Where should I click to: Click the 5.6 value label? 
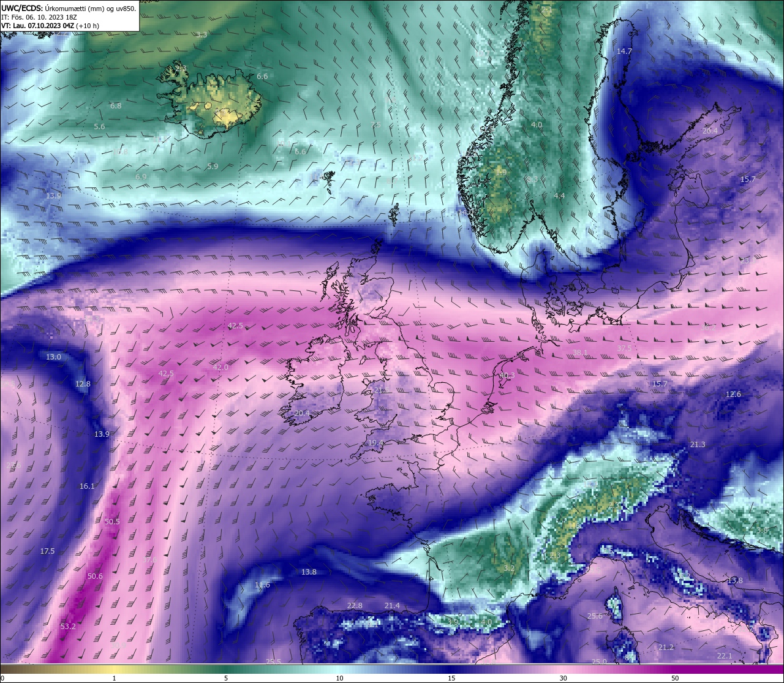click(99, 127)
